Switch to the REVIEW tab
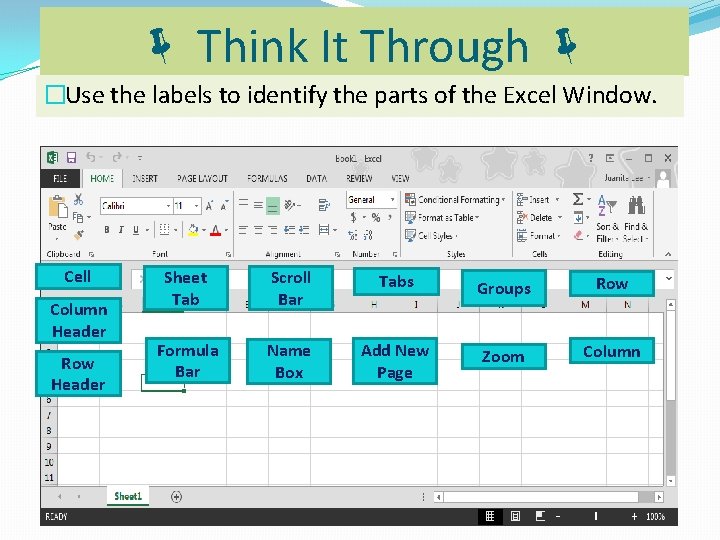This screenshot has height=540, width=720. pos(359,178)
